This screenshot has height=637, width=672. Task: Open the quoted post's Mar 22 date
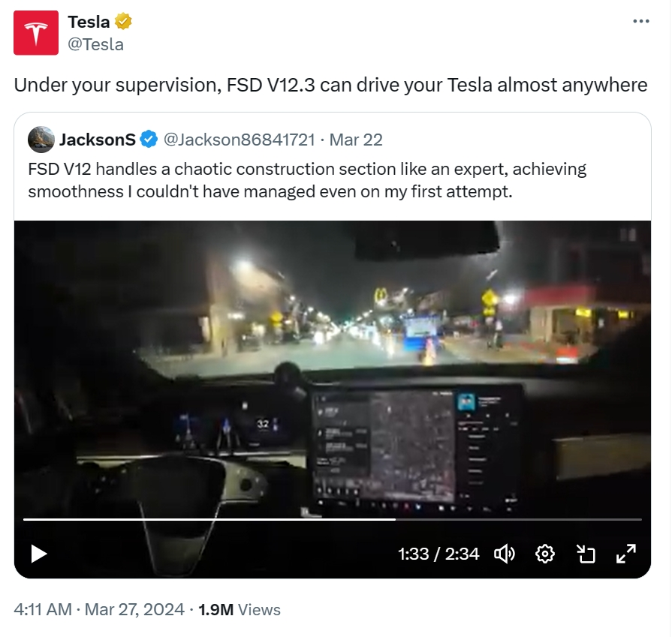(x=356, y=140)
